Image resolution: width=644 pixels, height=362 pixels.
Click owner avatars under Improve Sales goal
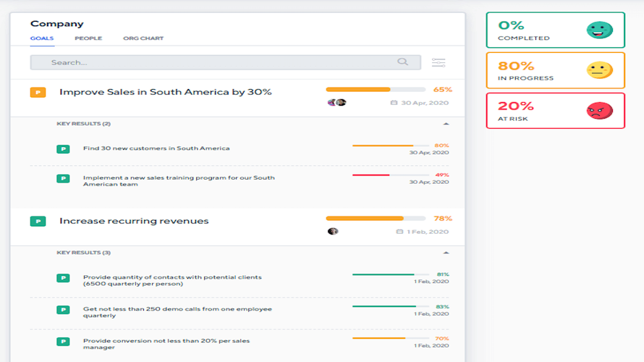(336, 102)
